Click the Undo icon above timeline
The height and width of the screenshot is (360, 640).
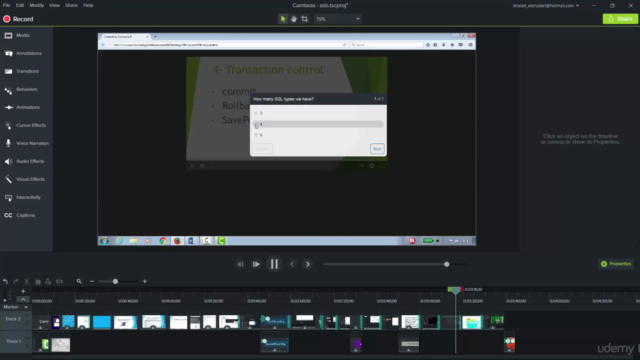coord(5,281)
